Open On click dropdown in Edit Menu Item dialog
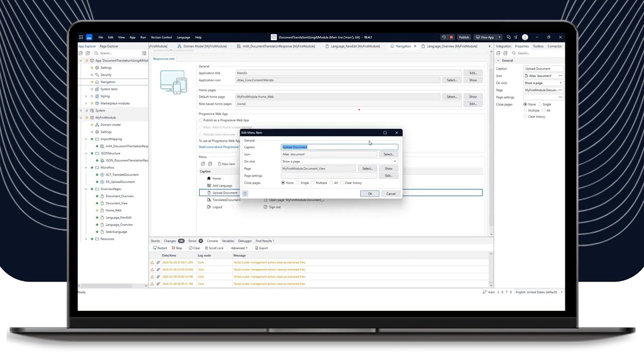The width and height of the screenshot is (644, 362). (x=339, y=161)
